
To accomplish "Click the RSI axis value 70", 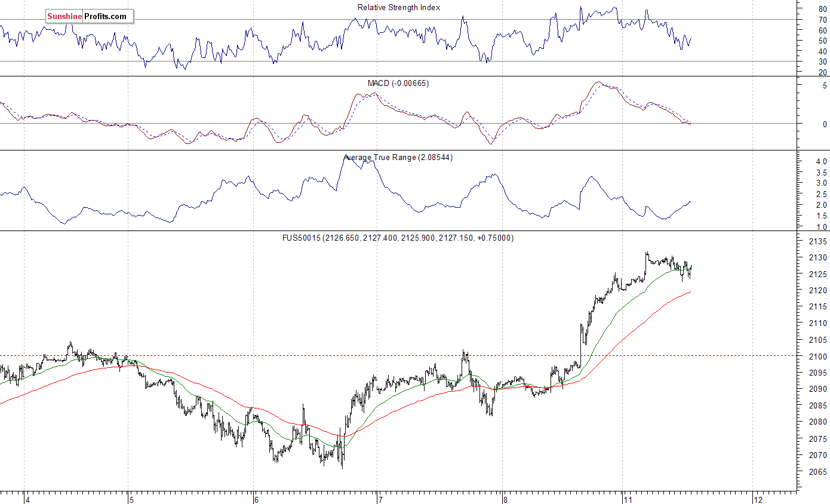I will 822,20.
